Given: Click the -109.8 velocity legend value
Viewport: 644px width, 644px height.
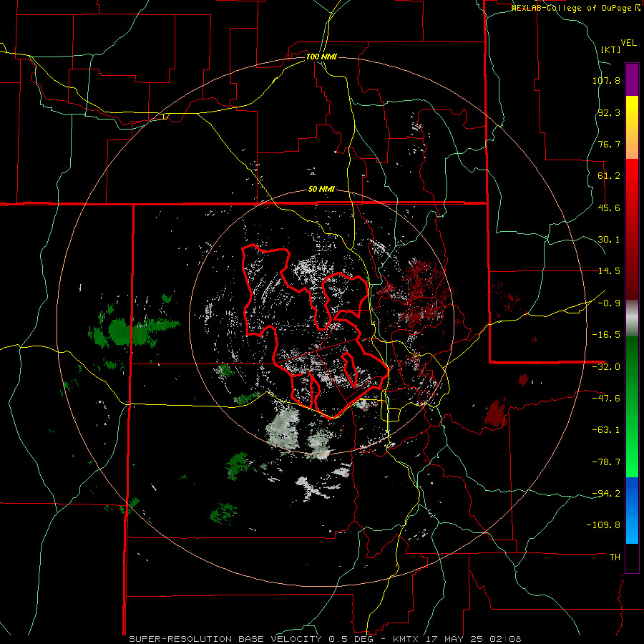Looking at the screenshot, I should click(604, 525).
